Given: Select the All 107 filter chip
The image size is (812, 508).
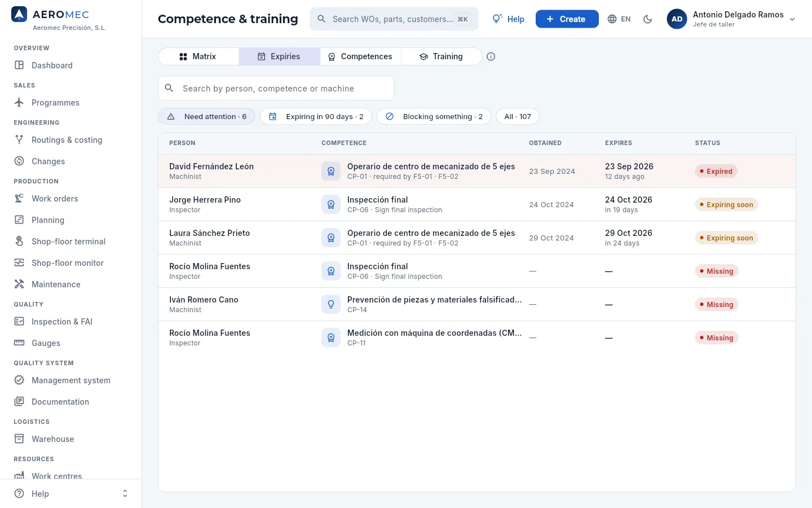Looking at the screenshot, I should (518, 116).
